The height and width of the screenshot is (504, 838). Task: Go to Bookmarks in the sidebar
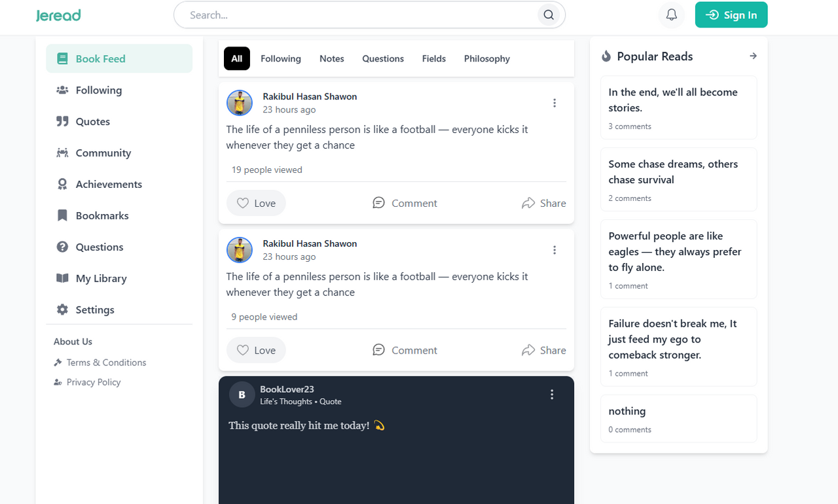[101, 216]
